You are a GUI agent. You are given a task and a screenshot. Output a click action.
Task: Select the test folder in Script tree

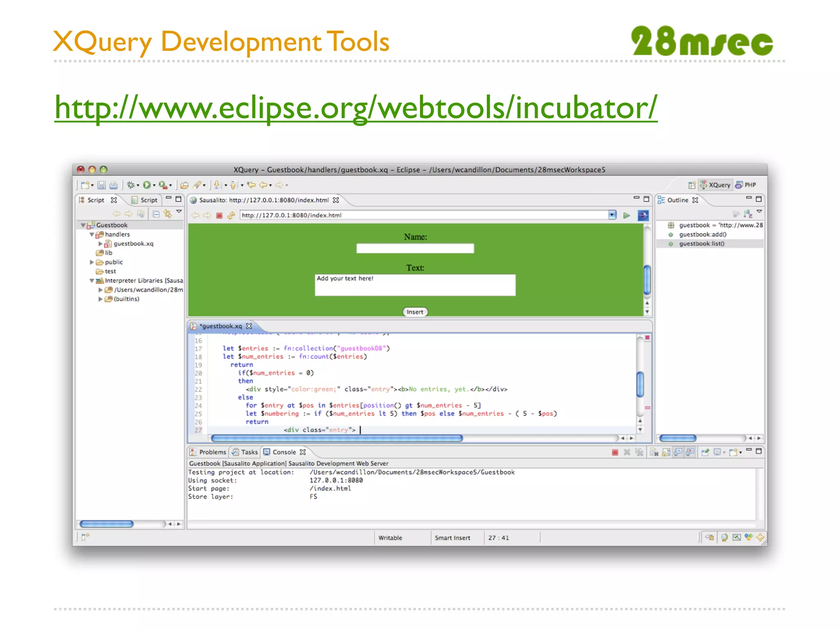click(x=106, y=272)
